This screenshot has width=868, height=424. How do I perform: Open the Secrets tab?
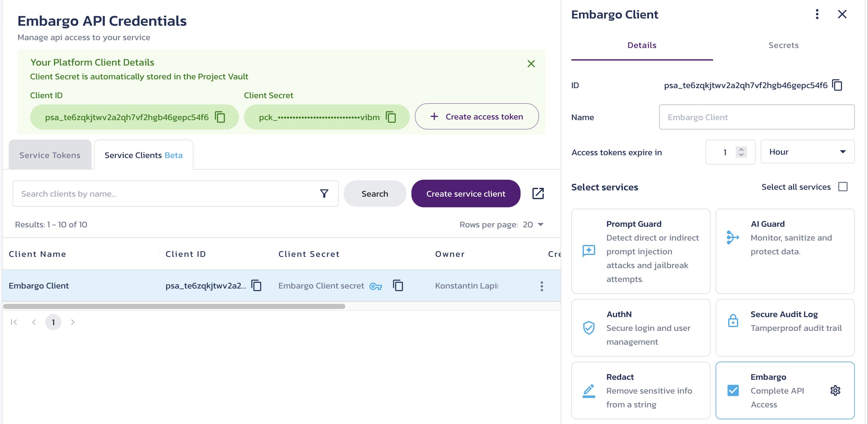[783, 45]
